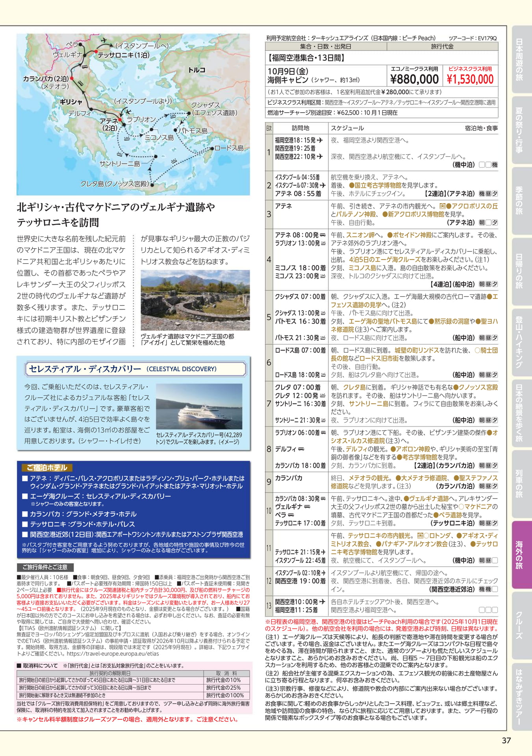Click the セレスティアル・ディスカバリー cruise ship photo
The height and width of the screenshot is (756, 532).
click(199, 406)
